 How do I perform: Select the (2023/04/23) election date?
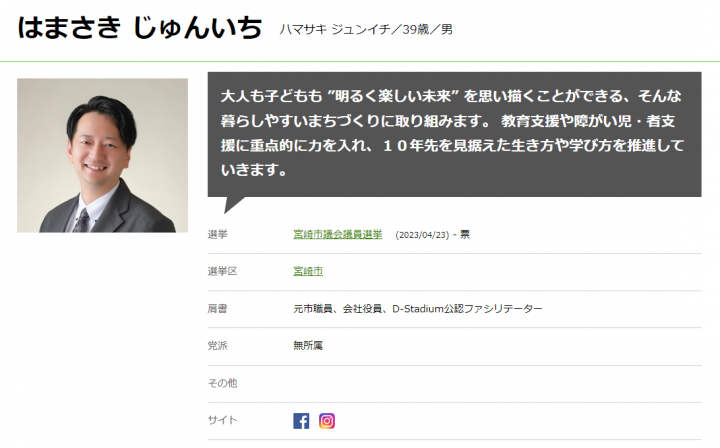(422, 235)
